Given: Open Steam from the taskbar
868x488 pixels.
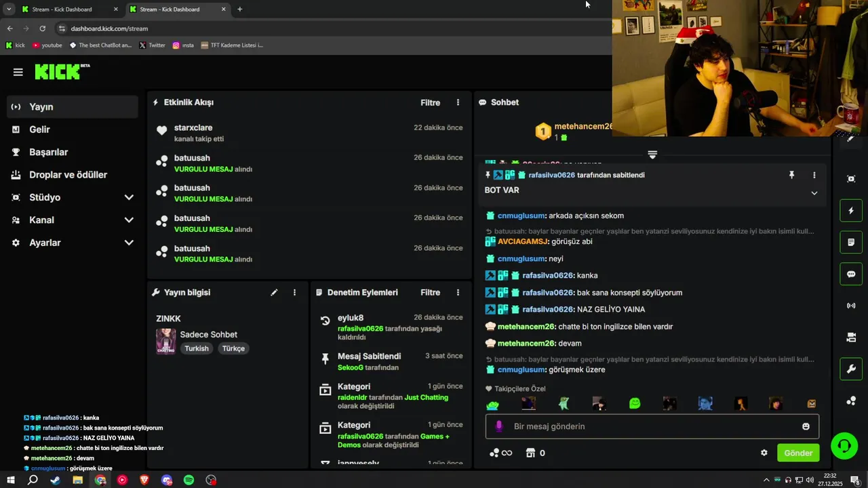Looking at the screenshot, I should click(55, 480).
